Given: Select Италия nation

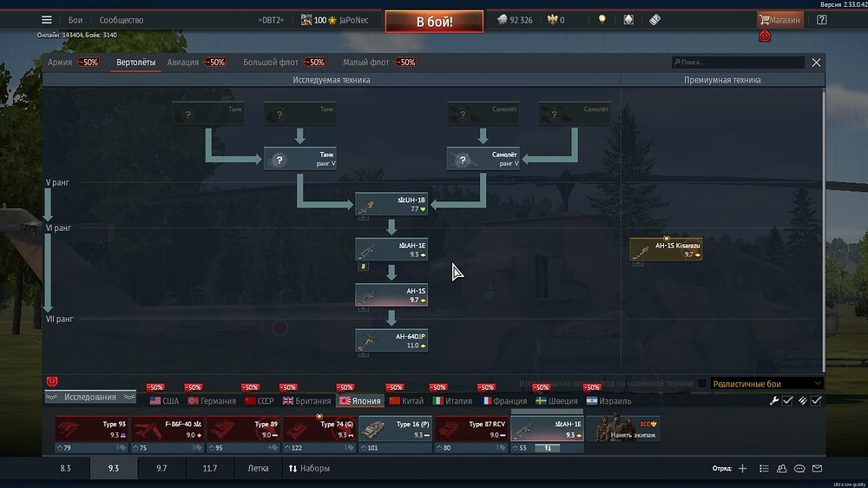Looking at the screenshot, I should (452, 400).
